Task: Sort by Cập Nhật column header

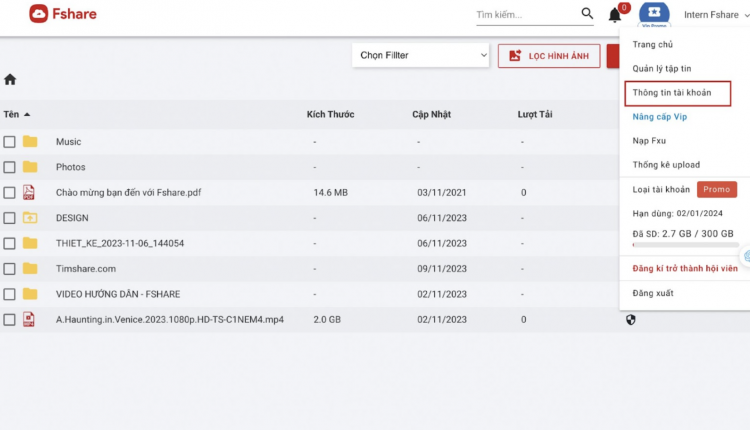Action: coord(431,114)
